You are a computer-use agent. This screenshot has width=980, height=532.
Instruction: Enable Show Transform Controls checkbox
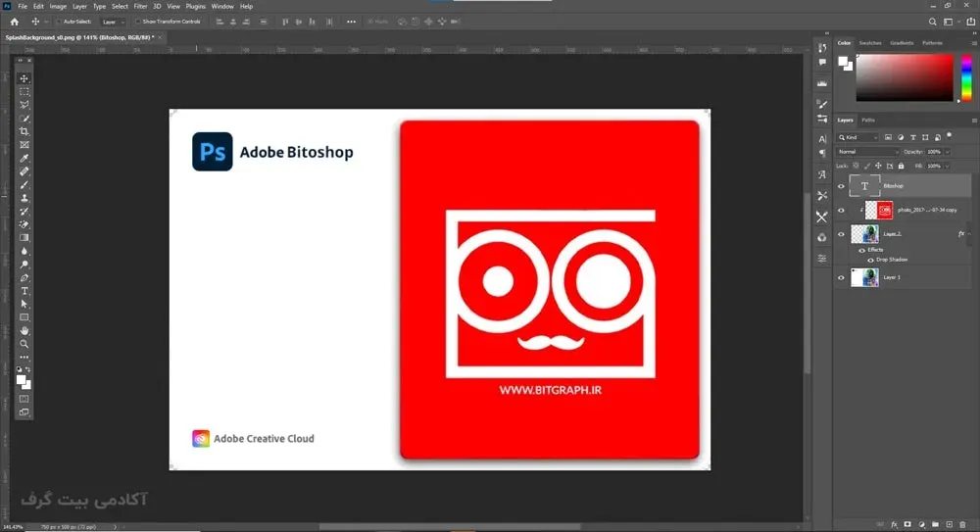(138, 22)
